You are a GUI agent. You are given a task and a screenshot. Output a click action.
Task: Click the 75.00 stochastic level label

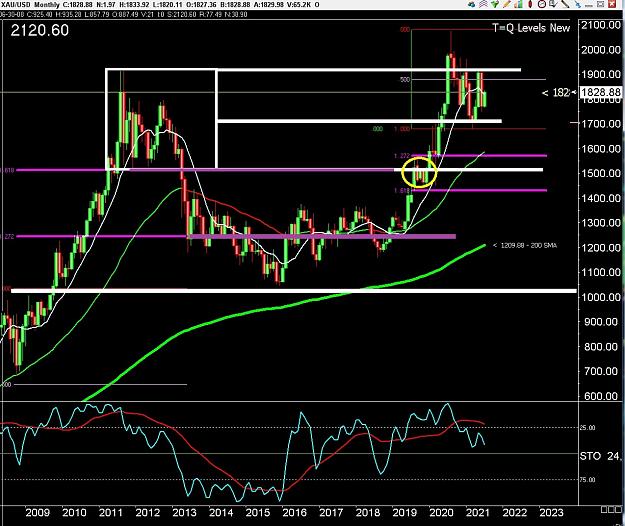(588, 479)
